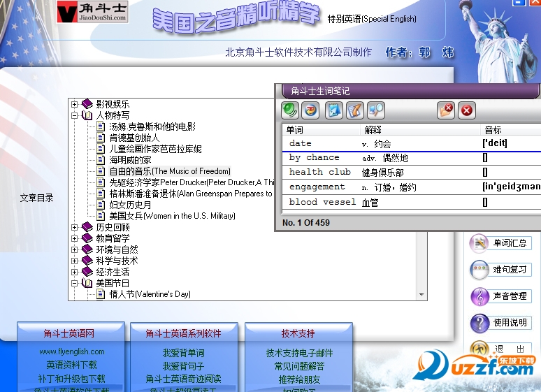
Task: Open the blue notepad toolbar icon
Action: pos(334,110)
